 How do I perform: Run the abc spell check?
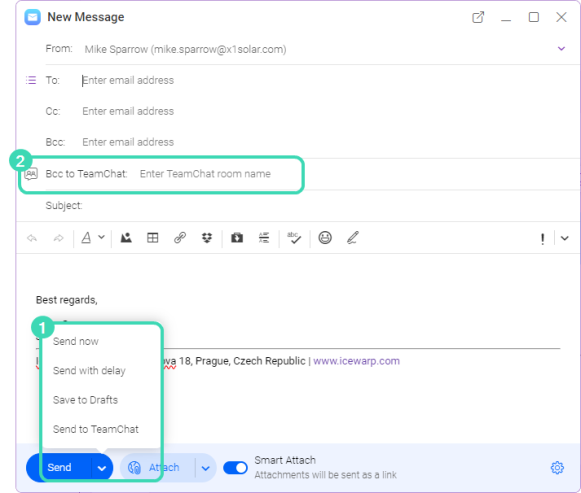tap(294, 237)
